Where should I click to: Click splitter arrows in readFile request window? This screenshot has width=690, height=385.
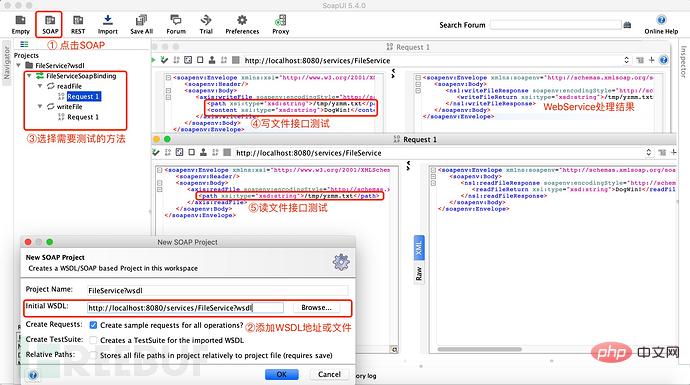point(409,165)
